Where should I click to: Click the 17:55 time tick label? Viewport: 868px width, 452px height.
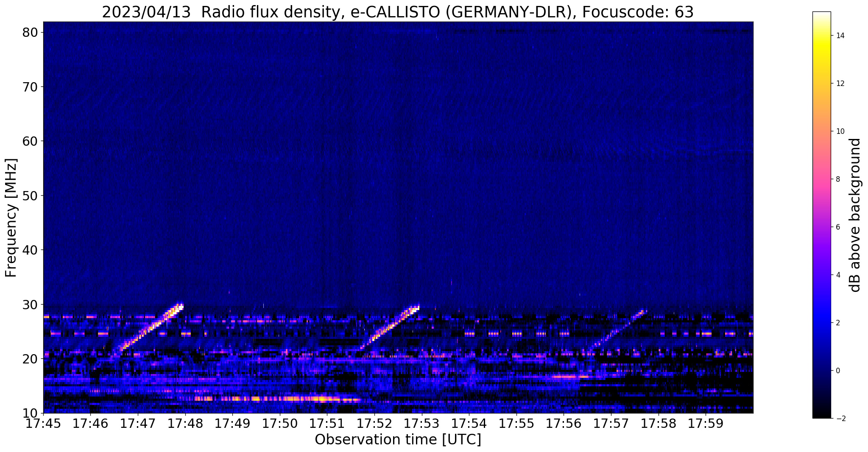pyautogui.click(x=516, y=424)
